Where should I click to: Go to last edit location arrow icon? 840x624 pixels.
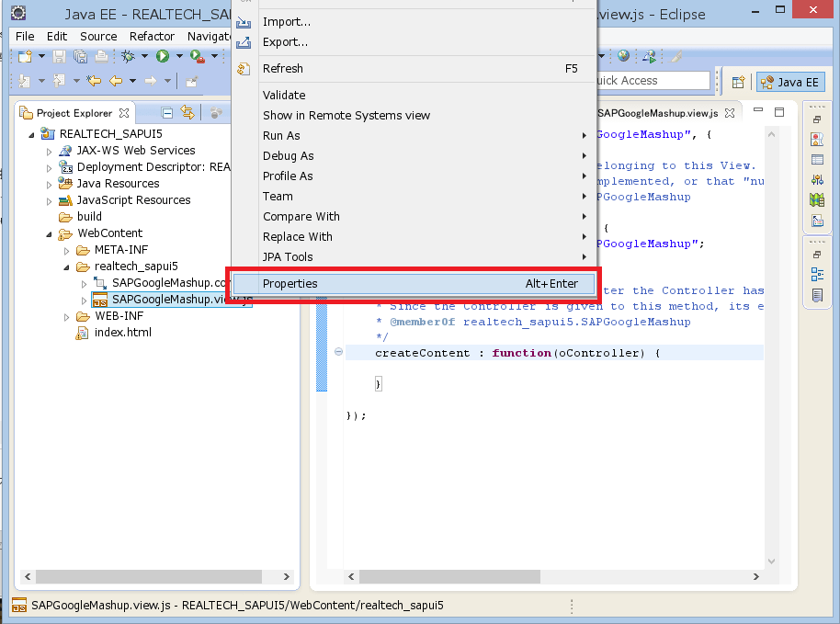[94, 81]
